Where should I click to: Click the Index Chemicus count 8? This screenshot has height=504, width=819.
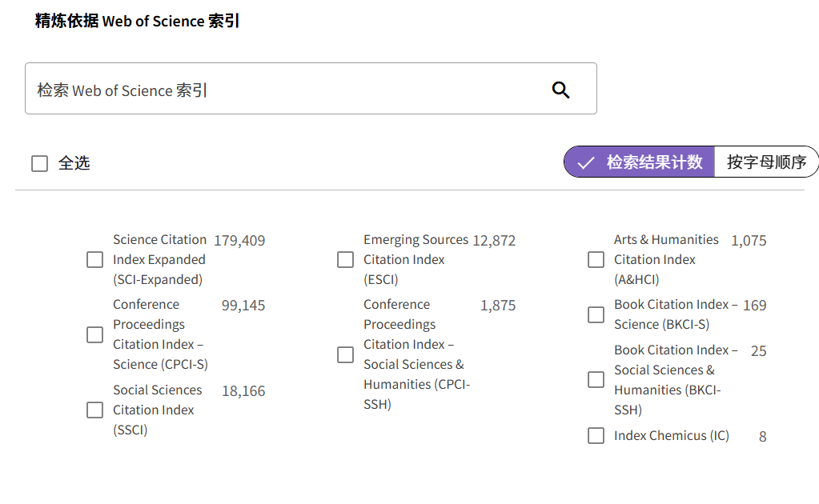[761, 436]
